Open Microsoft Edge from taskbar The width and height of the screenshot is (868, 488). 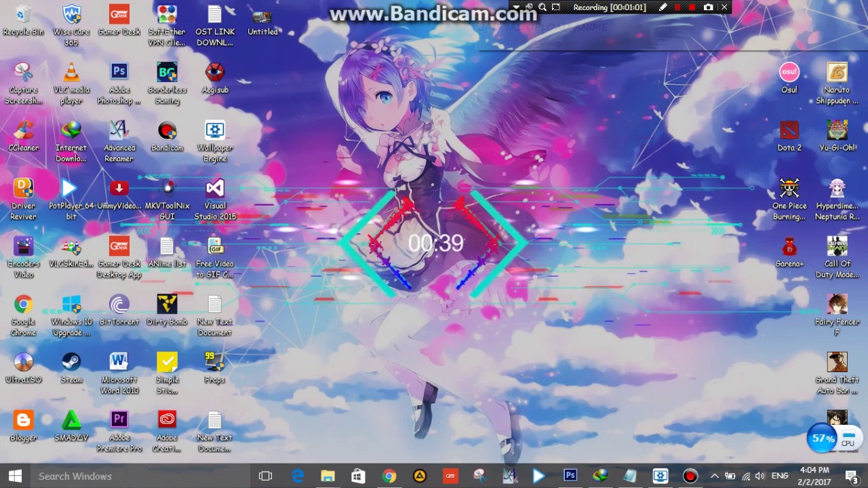click(x=298, y=476)
